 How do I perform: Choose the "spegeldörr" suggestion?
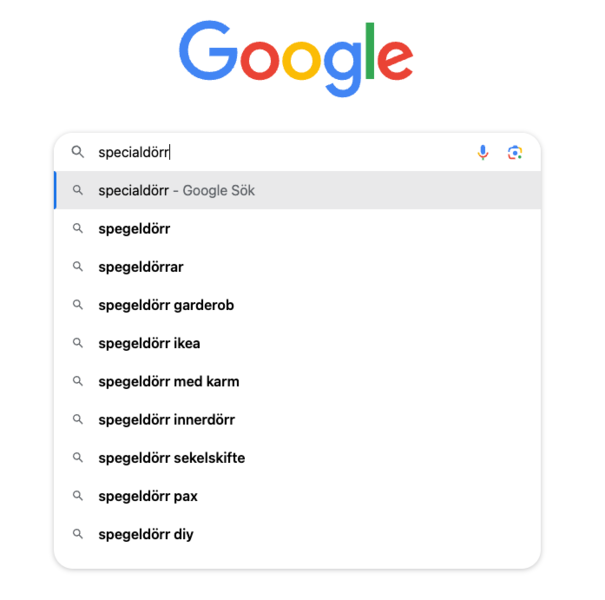pyautogui.click(x=134, y=229)
